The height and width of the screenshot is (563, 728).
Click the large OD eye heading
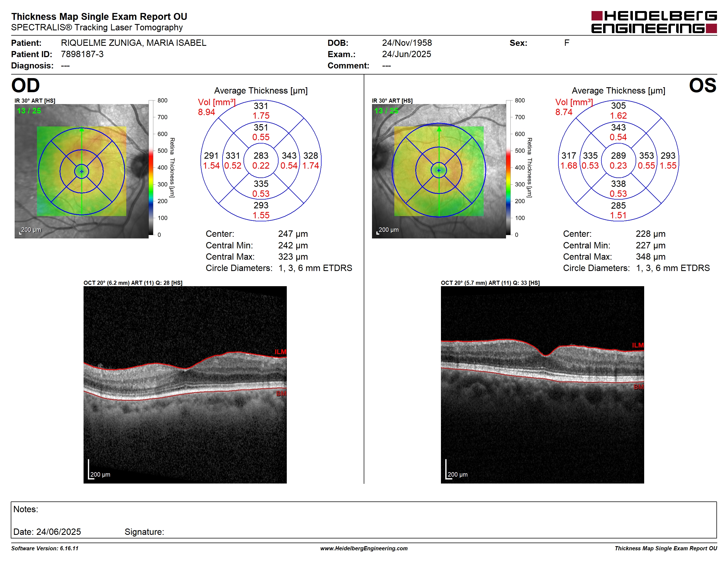[x=25, y=86]
